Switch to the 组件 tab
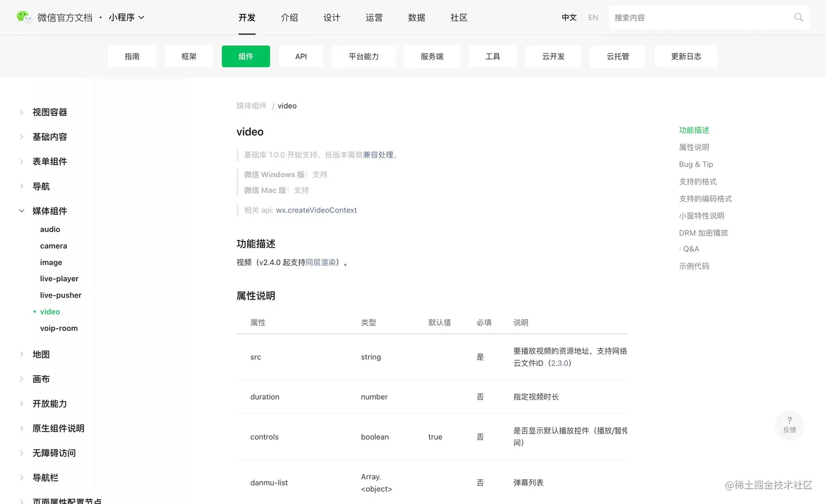826x504 pixels. click(x=246, y=56)
